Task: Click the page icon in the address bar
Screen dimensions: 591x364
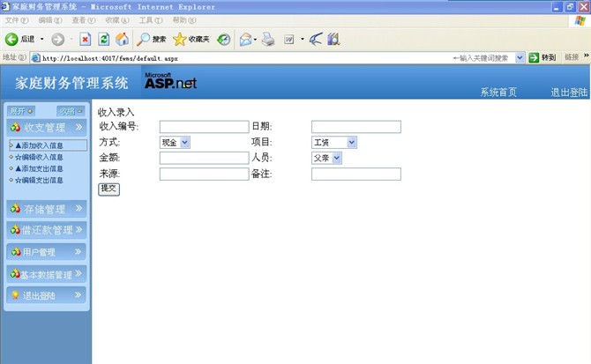Action: [x=36, y=58]
